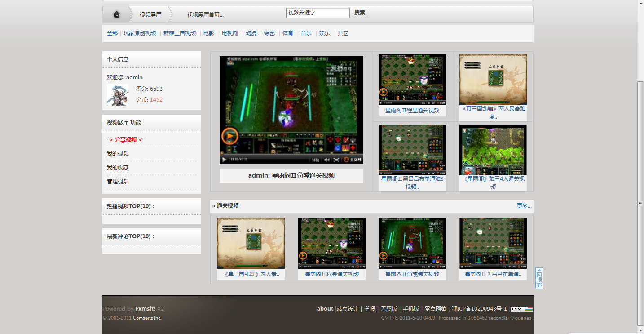Click the featured title admin: 星雨阁Ⅱ荀彧通关视频
Screen dimensions: 644x334
click(x=291, y=175)
